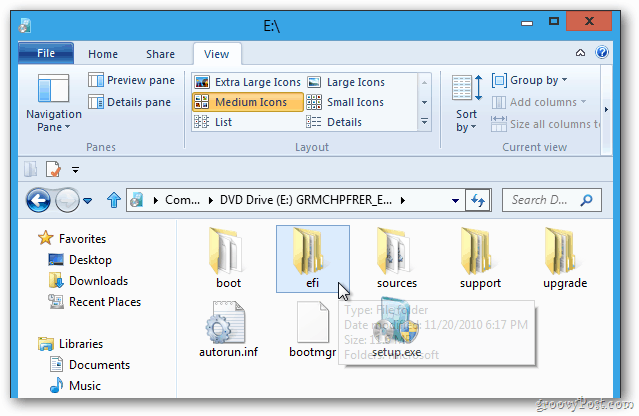This screenshot has width=639, height=416.
Task: Switch to Small Icons layout
Action: click(x=345, y=102)
